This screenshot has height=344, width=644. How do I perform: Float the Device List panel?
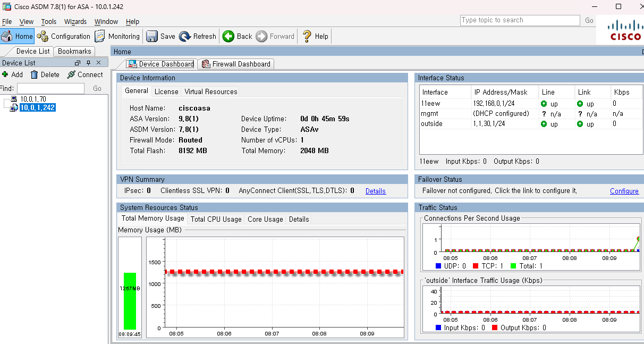(78, 63)
